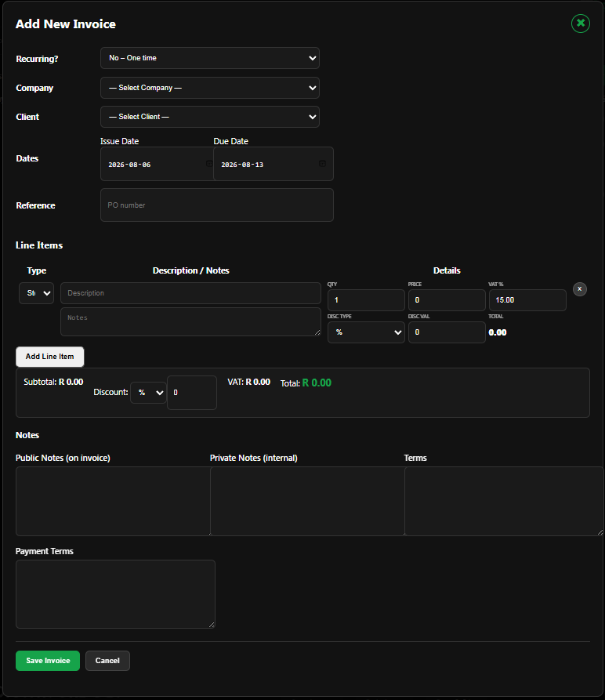The height and width of the screenshot is (700, 605).
Task: Click the line item Notes textarea
Action: point(190,321)
